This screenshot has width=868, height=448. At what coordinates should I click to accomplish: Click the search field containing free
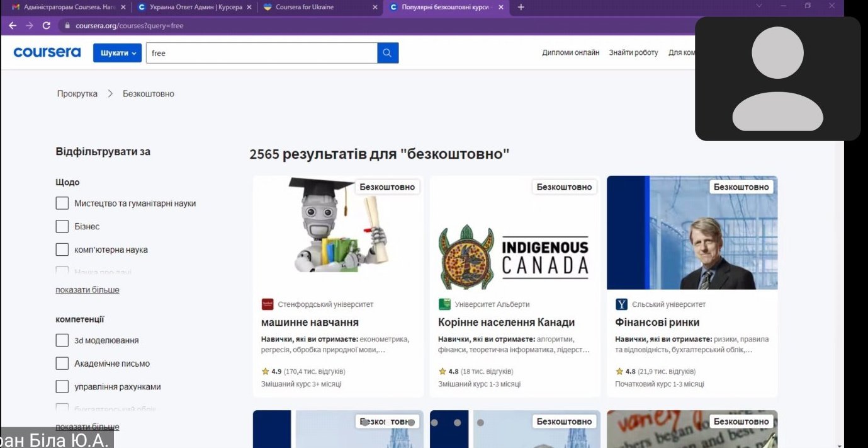tap(262, 53)
